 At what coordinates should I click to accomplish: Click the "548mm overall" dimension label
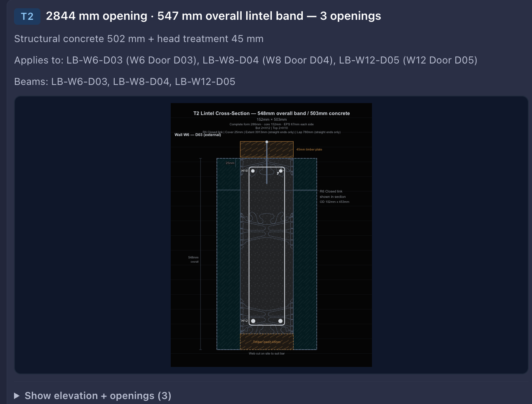(193, 259)
